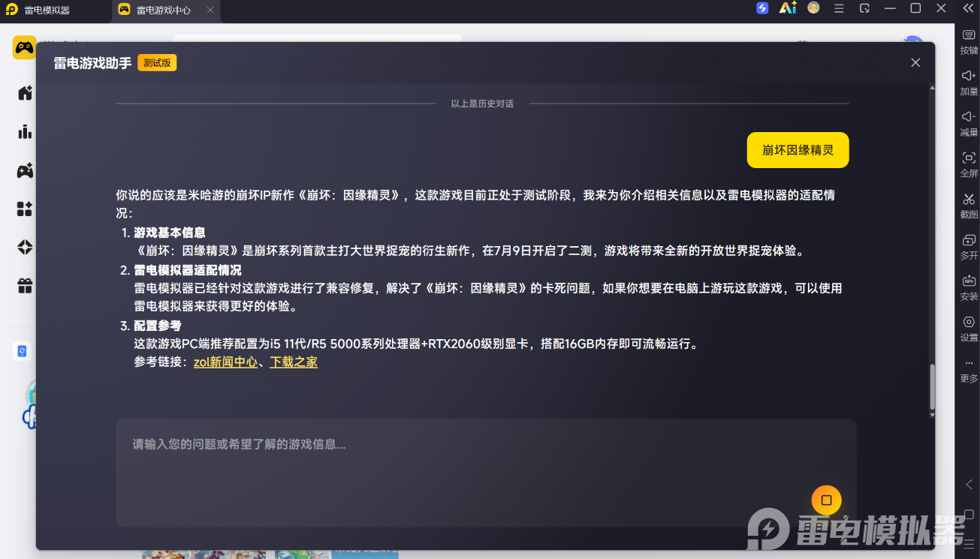This screenshot has height=559, width=980.
Task: Collapse the right sidebar with double chevron
Action: (x=969, y=8)
